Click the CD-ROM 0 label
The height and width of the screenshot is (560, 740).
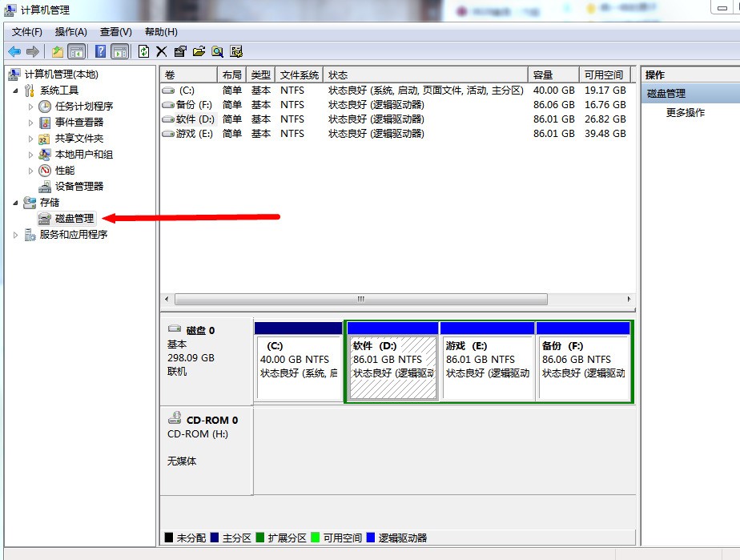pyautogui.click(x=212, y=421)
